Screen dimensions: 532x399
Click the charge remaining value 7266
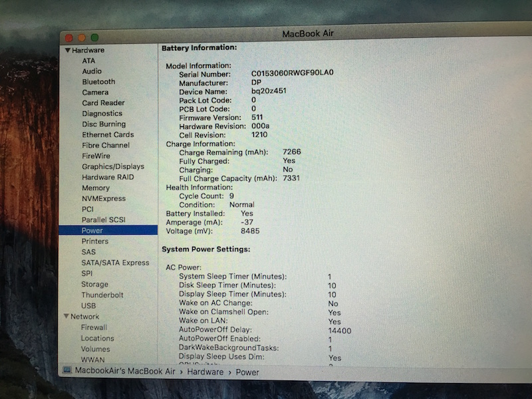pos(292,152)
